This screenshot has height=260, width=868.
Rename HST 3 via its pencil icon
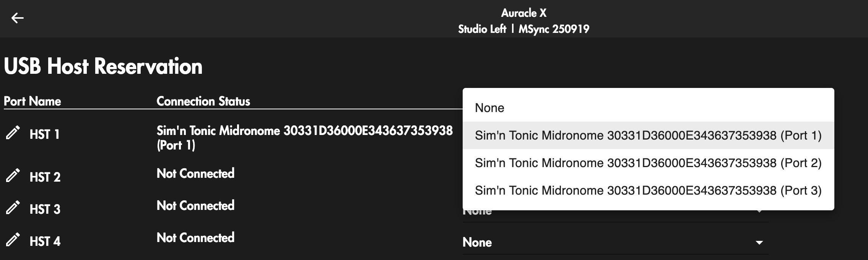point(13,208)
